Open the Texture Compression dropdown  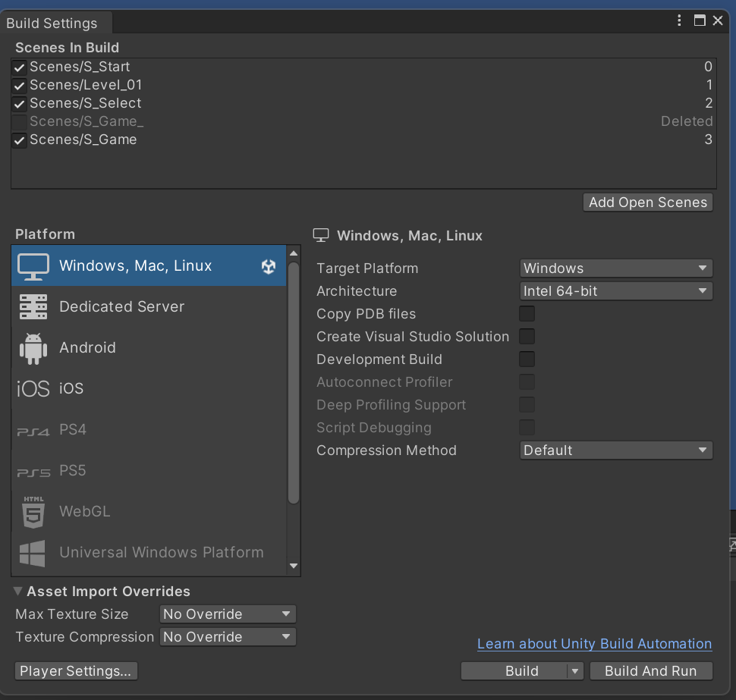228,636
